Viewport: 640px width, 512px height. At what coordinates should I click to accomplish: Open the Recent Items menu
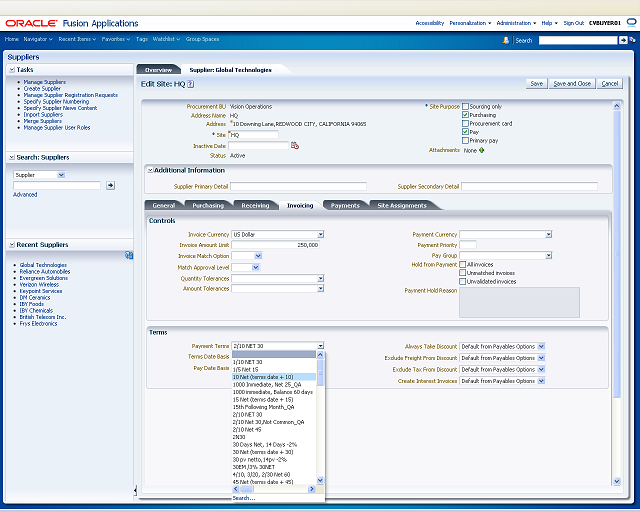point(77,39)
